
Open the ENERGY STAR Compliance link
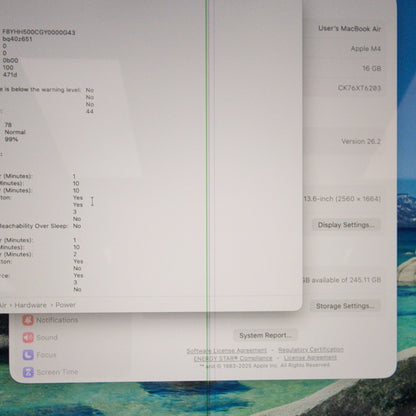pos(233,359)
